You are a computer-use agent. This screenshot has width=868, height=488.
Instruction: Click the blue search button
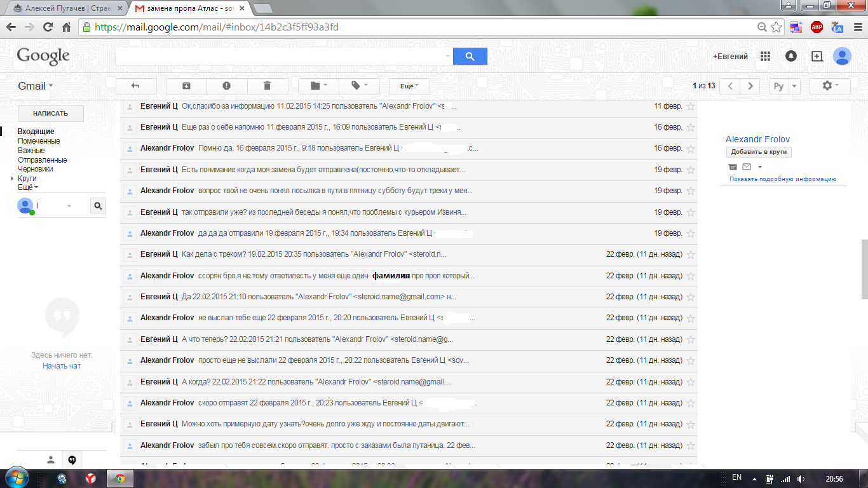point(470,57)
